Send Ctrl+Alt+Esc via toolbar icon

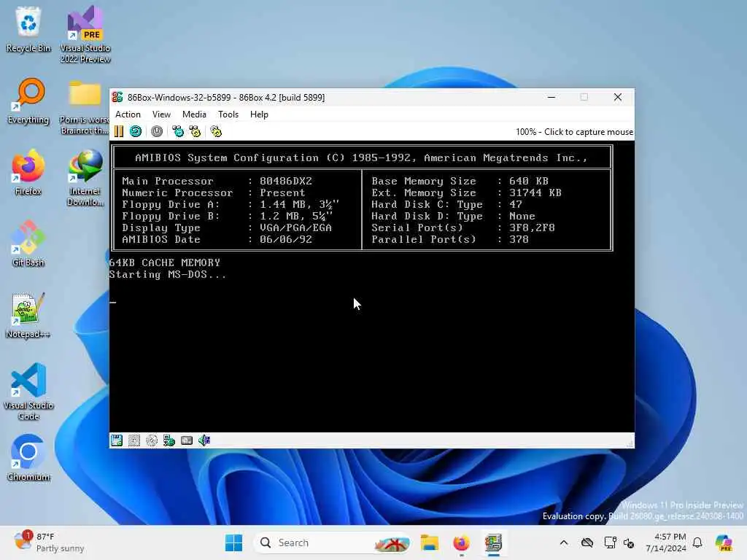195,131
